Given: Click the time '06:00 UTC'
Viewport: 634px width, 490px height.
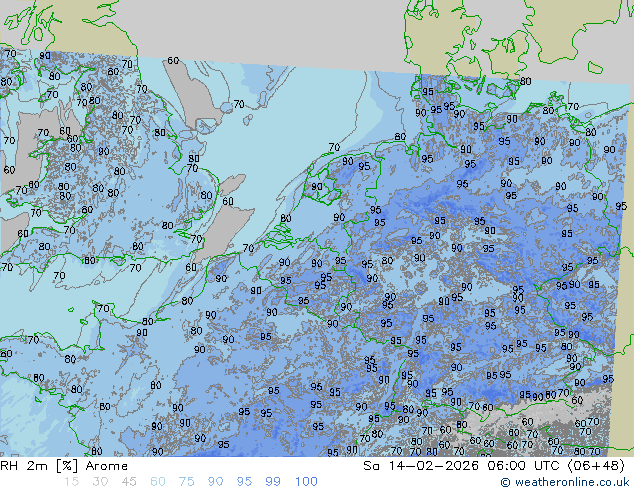Looking at the screenshot, I should coord(523,466).
